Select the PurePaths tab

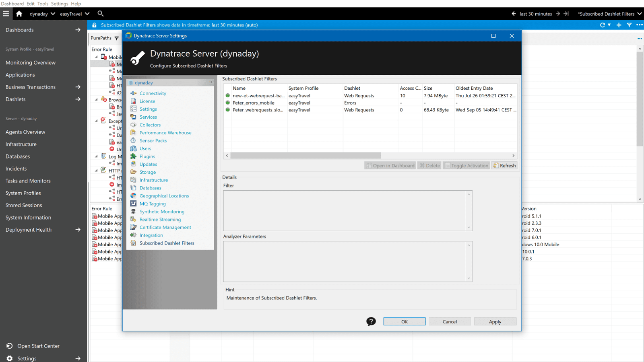tap(101, 38)
